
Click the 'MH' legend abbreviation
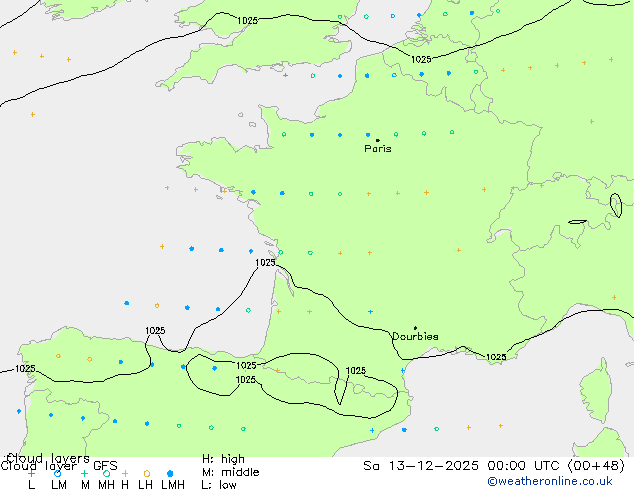tap(106, 485)
